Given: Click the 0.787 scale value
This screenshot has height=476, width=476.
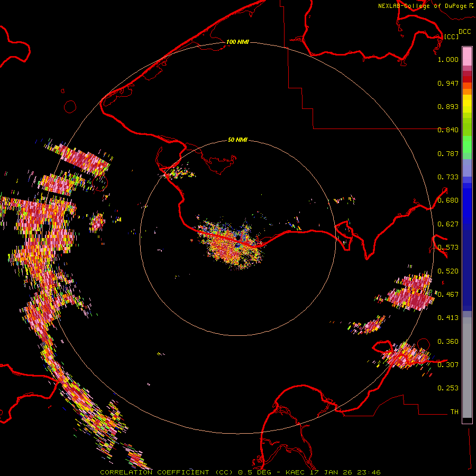Looking at the screenshot, I should click(448, 153).
